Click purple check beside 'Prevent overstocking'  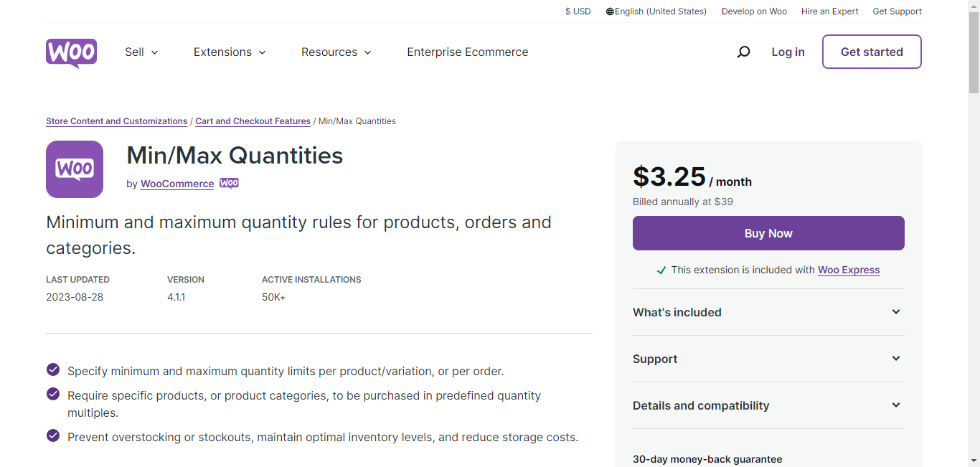click(x=53, y=435)
